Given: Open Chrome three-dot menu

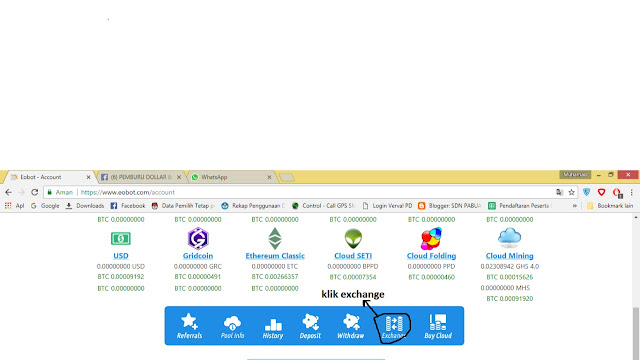Looking at the screenshot, I should [631, 192].
